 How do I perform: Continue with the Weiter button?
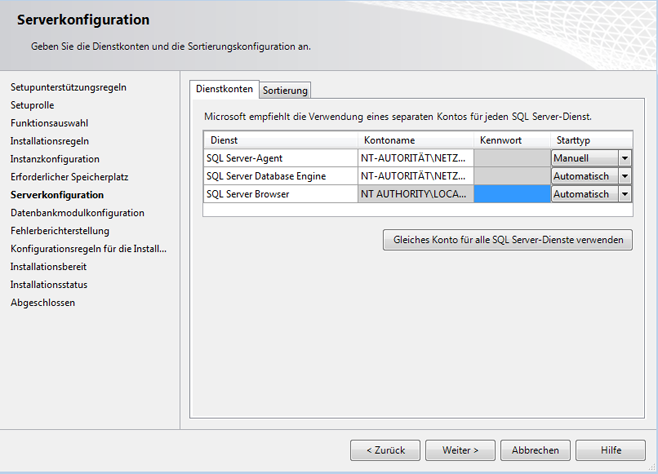click(460, 450)
